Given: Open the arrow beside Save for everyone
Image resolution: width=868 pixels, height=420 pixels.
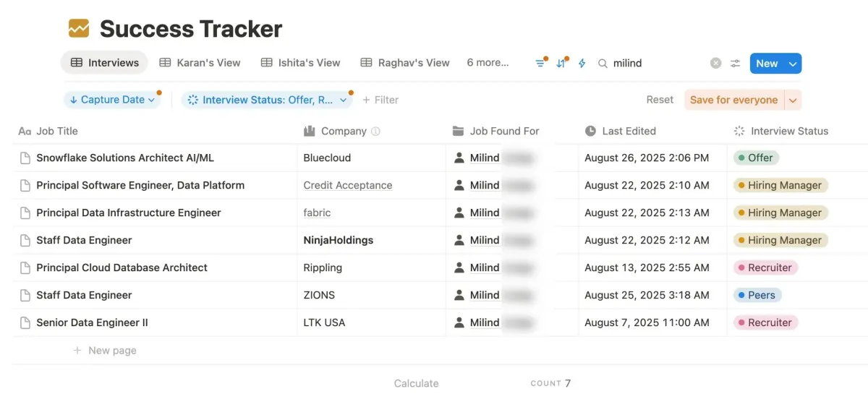Looking at the screenshot, I should pyautogui.click(x=793, y=100).
